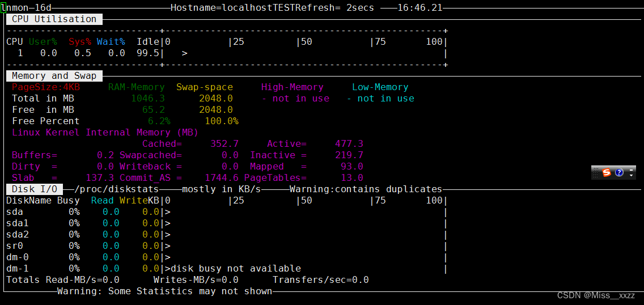Click the Dirty = label
Viewport: 644px width, 305px height.
tap(35, 167)
